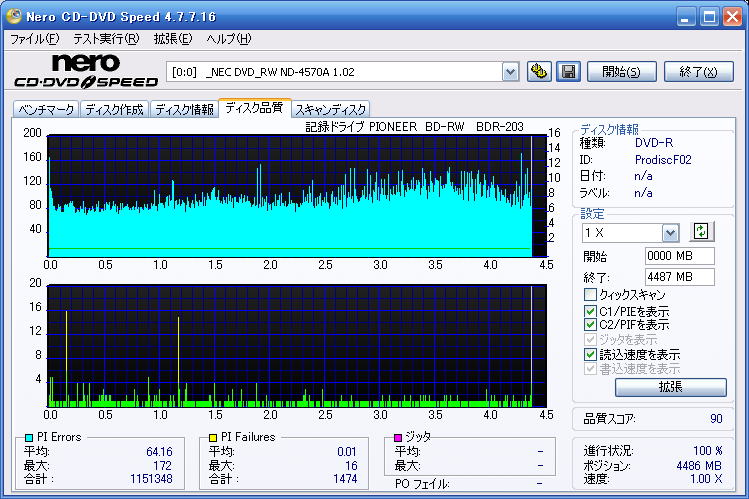Open the ヘルプ(H) menu
Viewport: 749px width, 499px height.
pyautogui.click(x=229, y=39)
